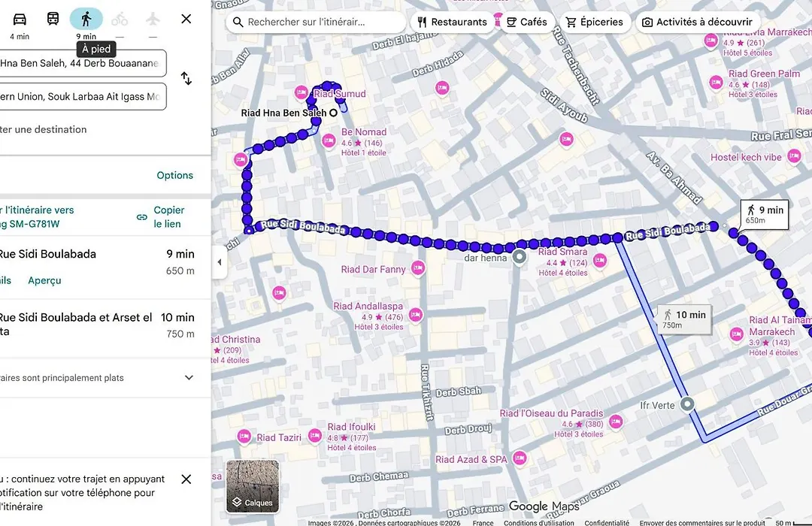The height and width of the screenshot is (526, 812).
Task: Select the cycling travel mode icon
Action: [x=119, y=19]
